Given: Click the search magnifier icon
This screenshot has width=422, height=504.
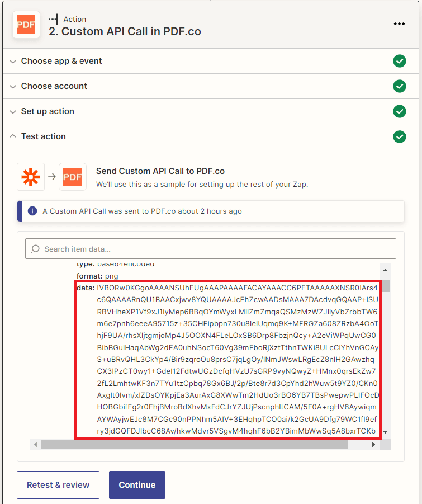Looking at the screenshot, I should click(35, 249).
